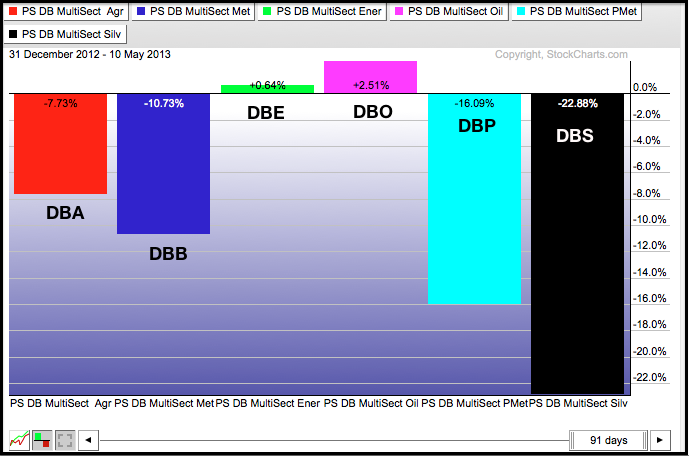Click the x-axis label PS DB MultiSect Met
Image resolution: width=689 pixels, height=456 pixels.
[x=163, y=403]
